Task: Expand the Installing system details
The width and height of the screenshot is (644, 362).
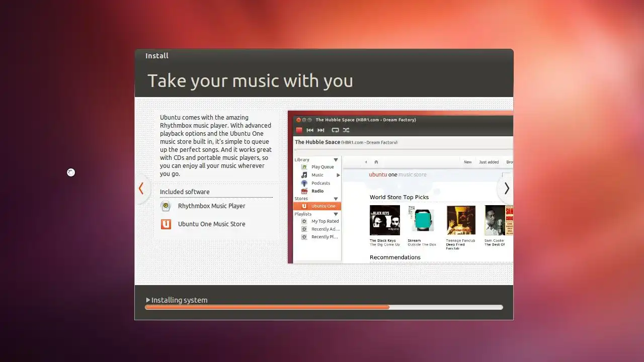Action: 148,300
